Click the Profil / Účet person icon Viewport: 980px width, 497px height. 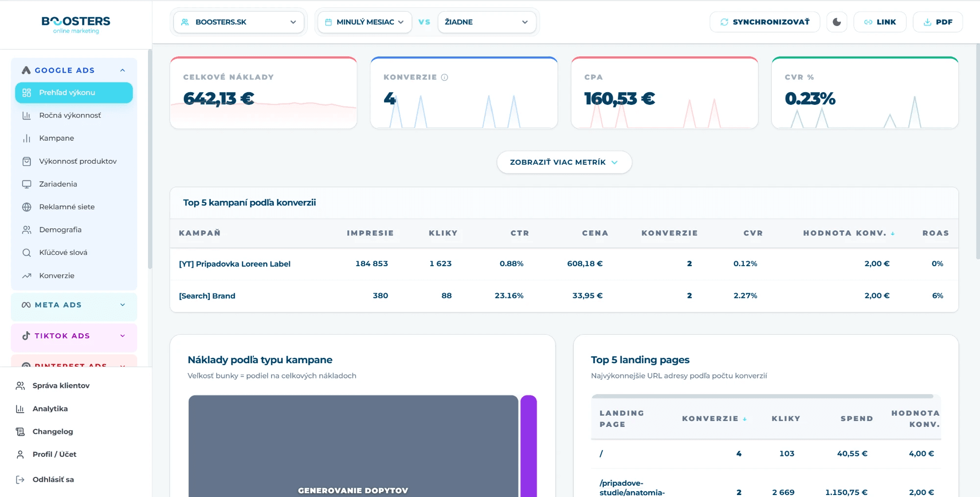tap(20, 454)
